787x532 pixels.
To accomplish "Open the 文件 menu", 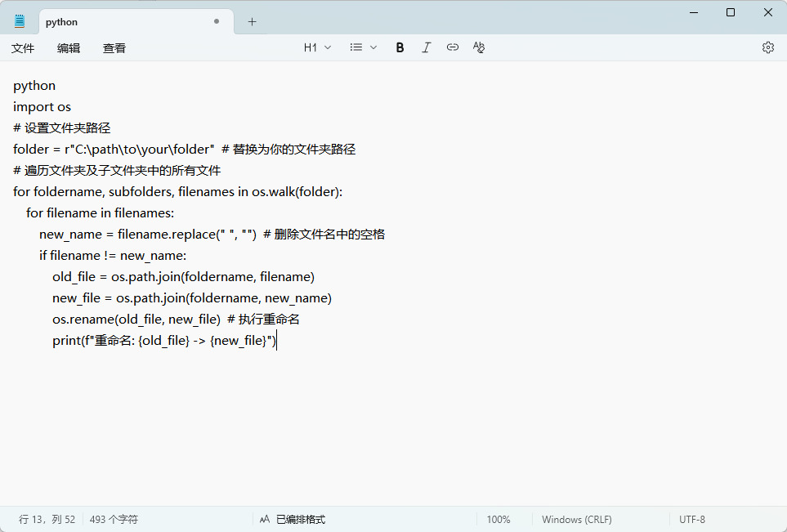I will pyautogui.click(x=23, y=48).
